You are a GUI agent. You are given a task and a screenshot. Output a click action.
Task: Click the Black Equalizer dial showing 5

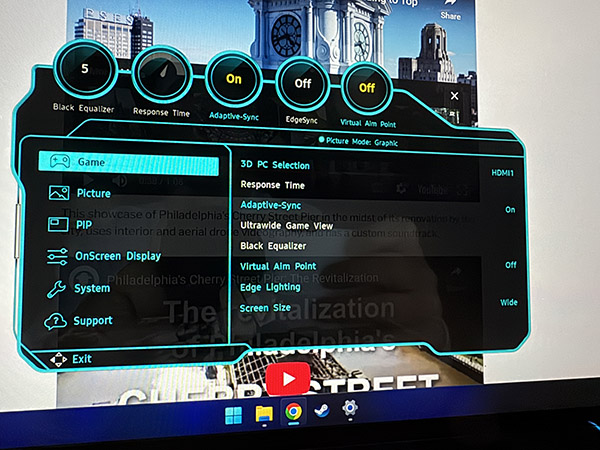click(85, 69)
